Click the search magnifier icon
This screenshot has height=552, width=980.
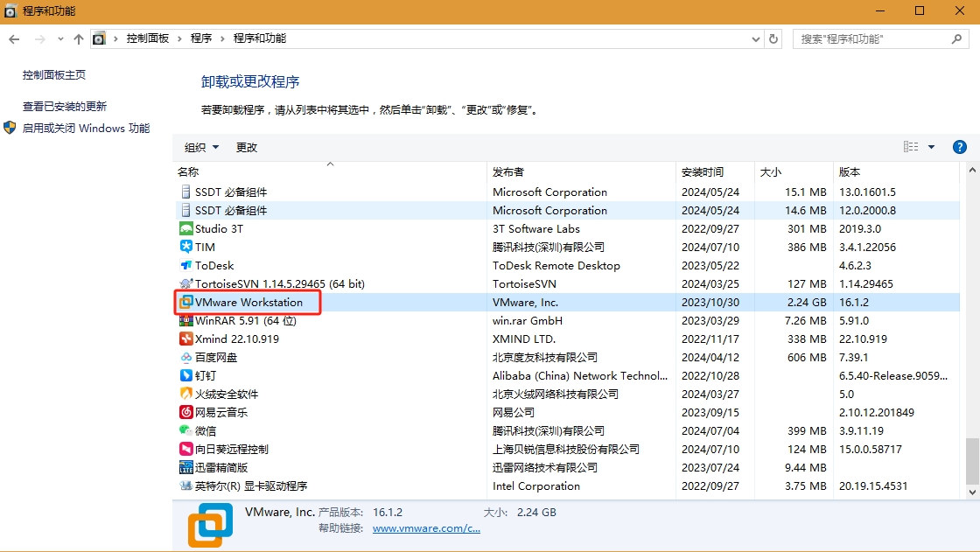956,38
